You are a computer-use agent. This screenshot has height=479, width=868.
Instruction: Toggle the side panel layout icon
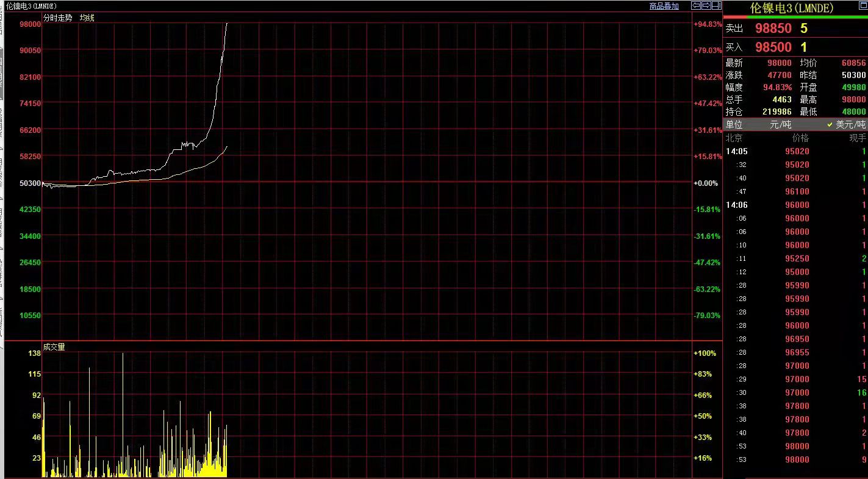[716, 5]
